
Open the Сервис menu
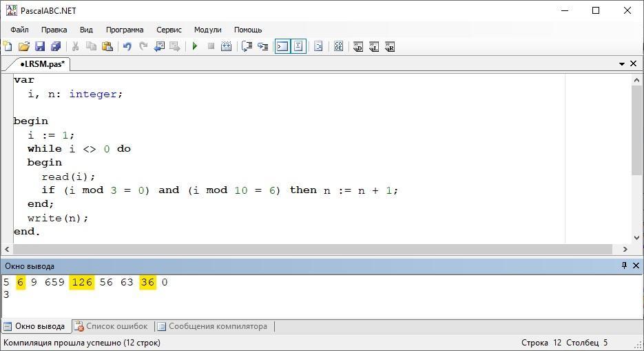click(x=169, y=30)
